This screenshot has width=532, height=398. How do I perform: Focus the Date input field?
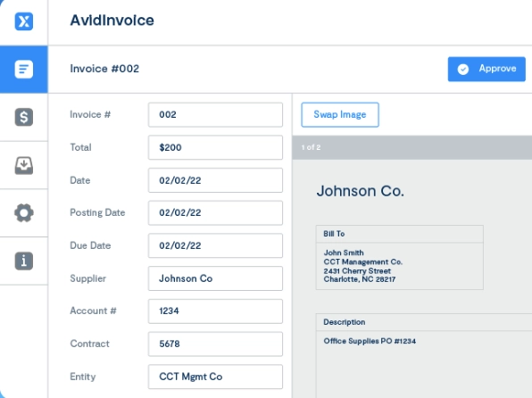[215, 180]
